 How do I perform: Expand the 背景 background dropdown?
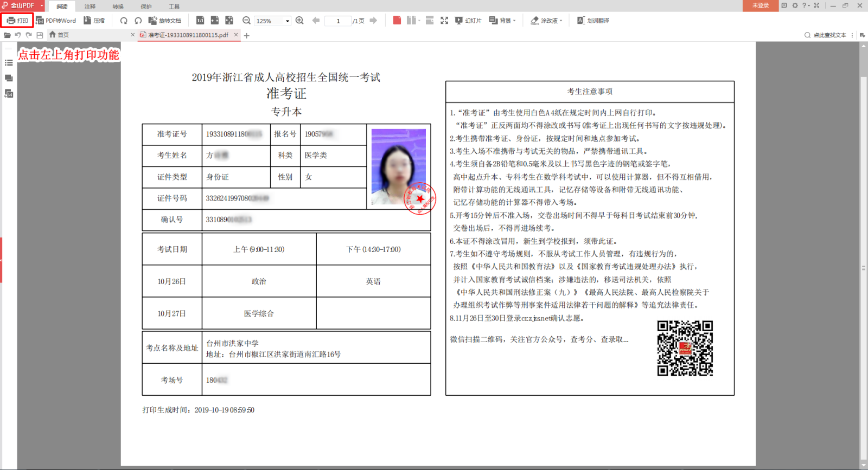(x=514, y=21)
